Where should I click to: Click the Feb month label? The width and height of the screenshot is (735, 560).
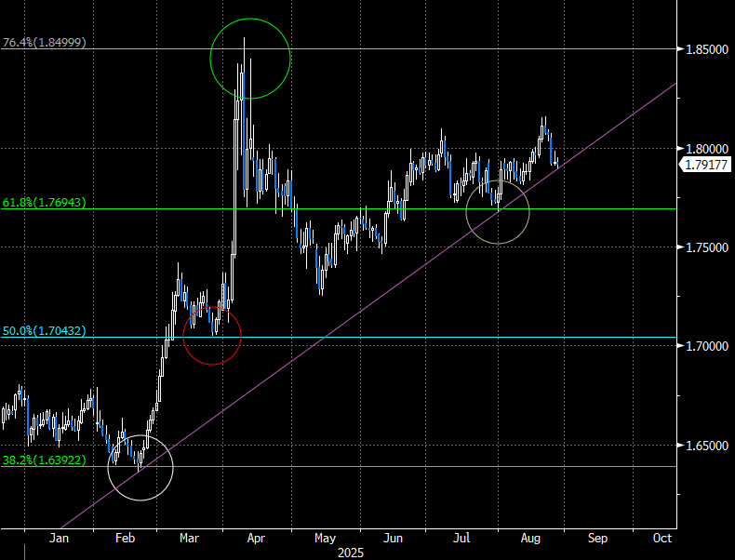[126, 538]
